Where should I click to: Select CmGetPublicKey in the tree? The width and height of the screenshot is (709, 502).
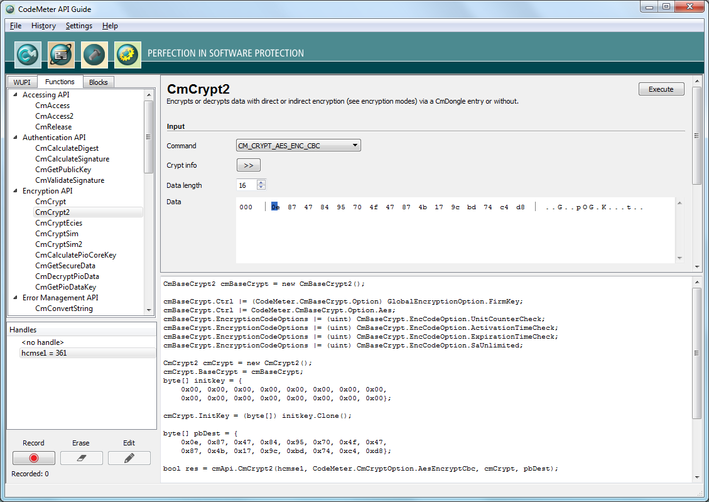[63, 170]
